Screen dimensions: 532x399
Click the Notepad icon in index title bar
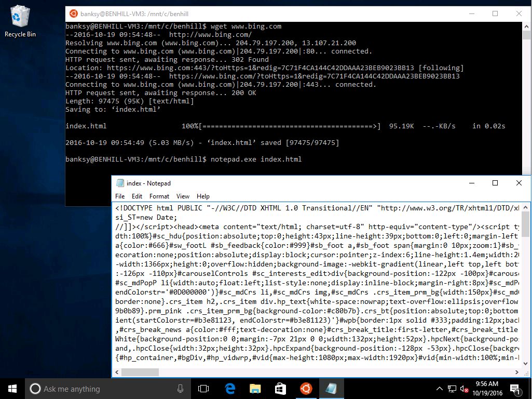pyautogui.click(x=120, y=183)
